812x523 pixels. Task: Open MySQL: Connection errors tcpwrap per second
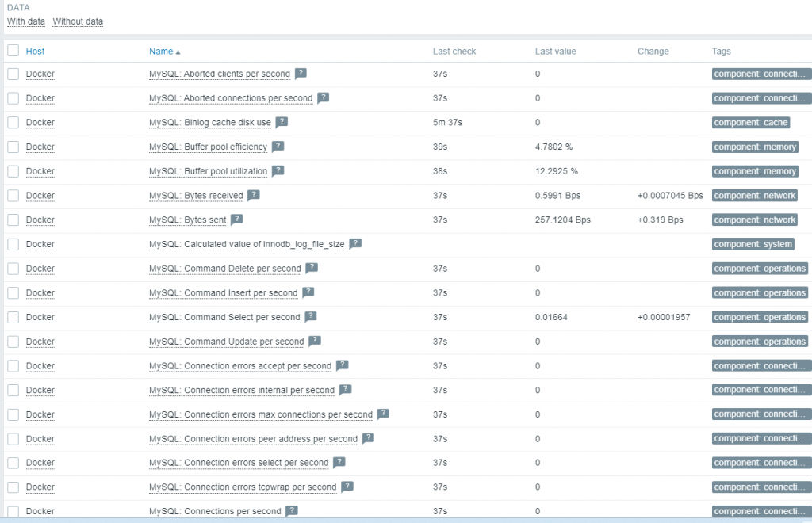243,487
